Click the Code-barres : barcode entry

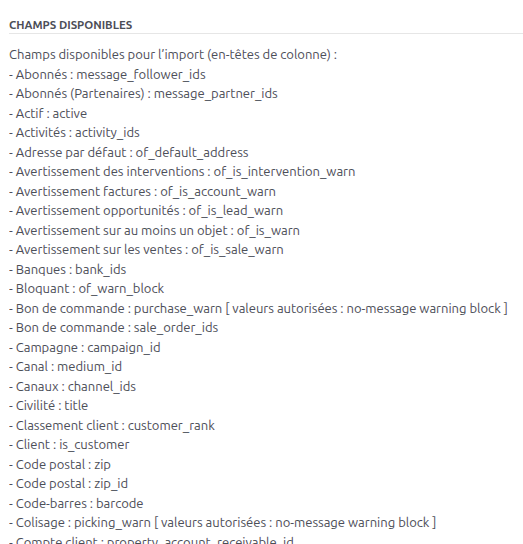tap(76, 503)
